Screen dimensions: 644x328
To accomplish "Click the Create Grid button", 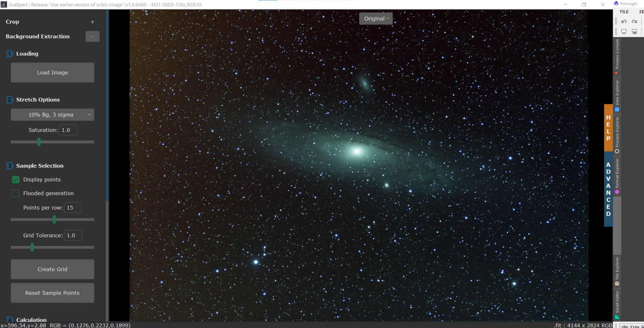I will pyautogui.click(x=52, y=269).
